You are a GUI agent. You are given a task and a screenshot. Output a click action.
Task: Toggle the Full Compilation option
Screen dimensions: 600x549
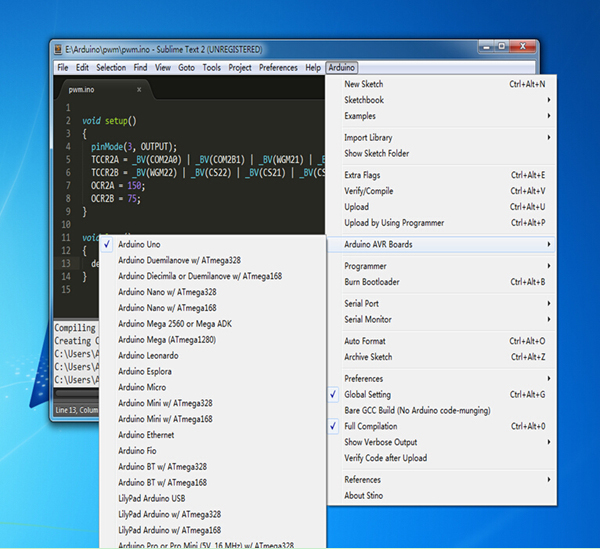pos(442,426)
